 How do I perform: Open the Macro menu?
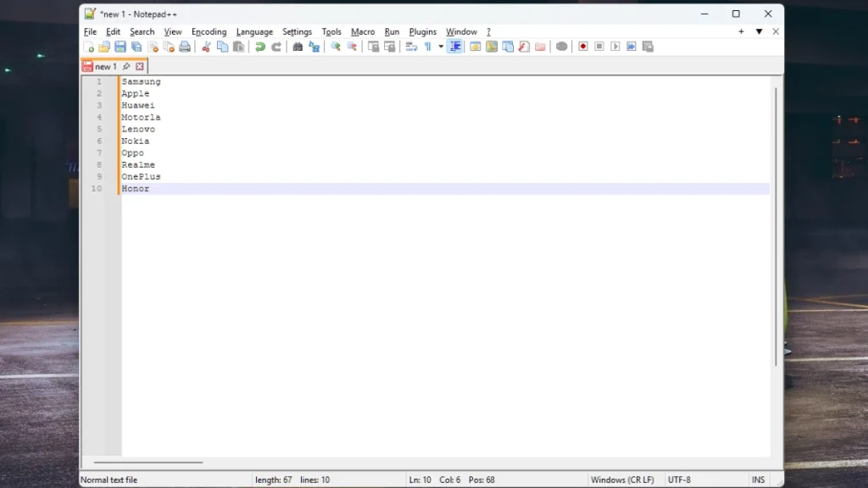click(363, 31)
